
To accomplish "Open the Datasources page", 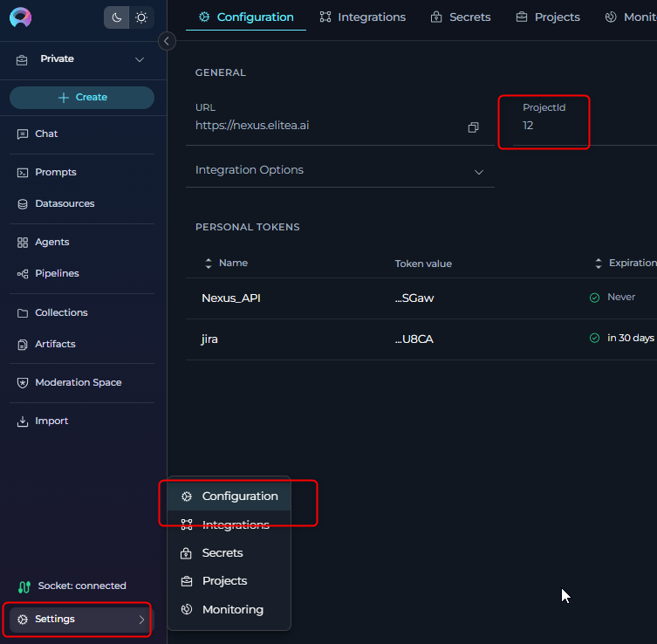I will [x=64, y=203].
